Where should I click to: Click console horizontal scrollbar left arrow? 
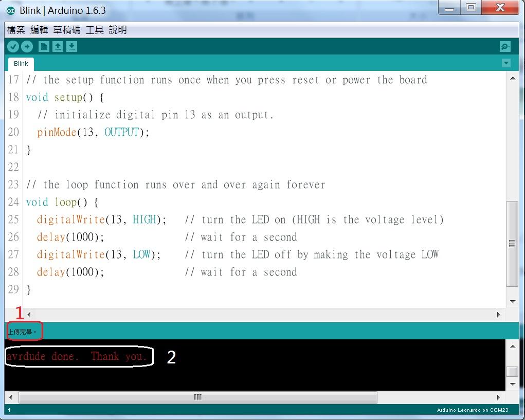11,397
